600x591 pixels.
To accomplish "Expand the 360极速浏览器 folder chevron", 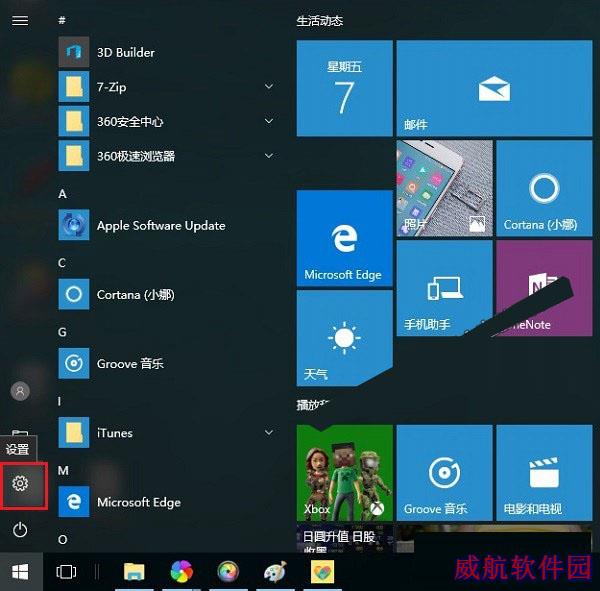I will [269, 155].
